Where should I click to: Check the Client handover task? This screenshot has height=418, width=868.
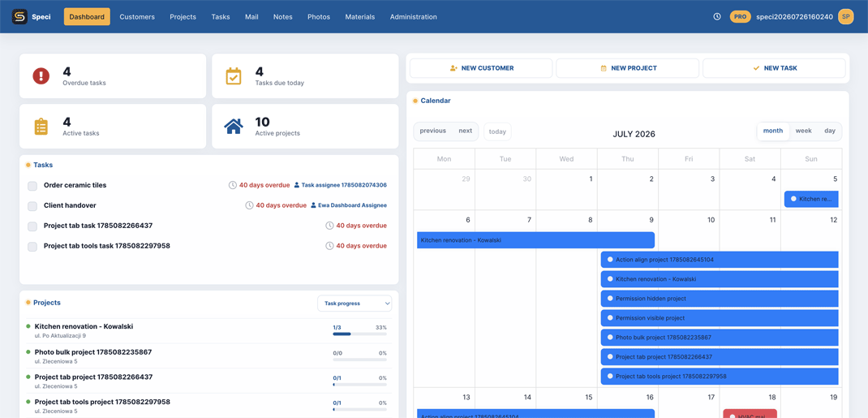tap(32, 206)
